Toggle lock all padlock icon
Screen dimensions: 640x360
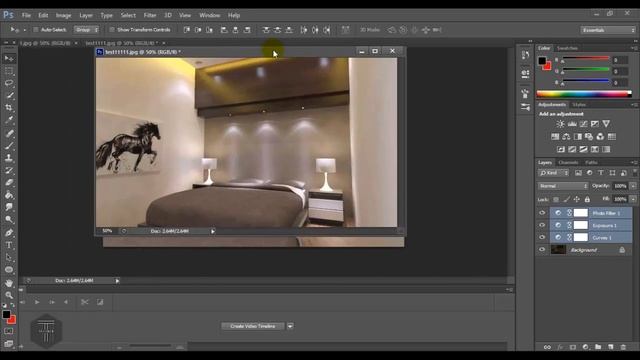point(587,199)
